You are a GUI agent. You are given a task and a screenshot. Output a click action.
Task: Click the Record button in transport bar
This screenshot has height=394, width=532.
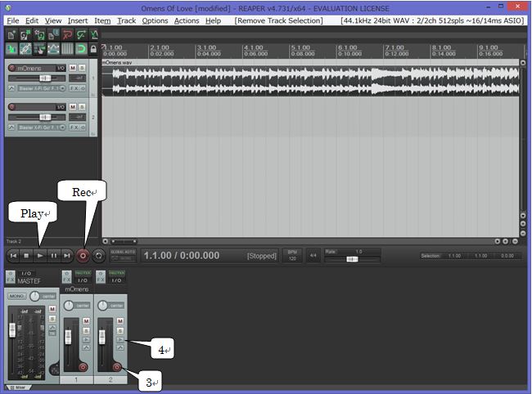[x=82, y=255]
